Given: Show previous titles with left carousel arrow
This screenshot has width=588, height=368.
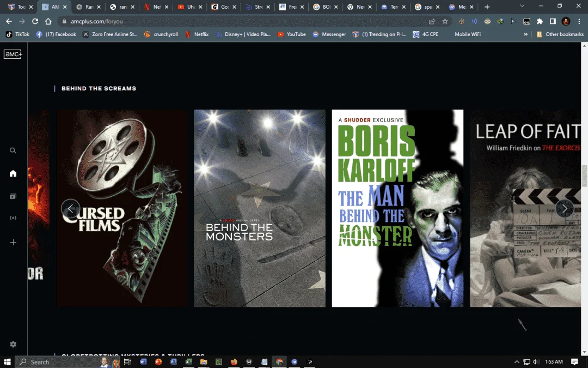Looking at the screenshot, I should [x=70, y=208].
